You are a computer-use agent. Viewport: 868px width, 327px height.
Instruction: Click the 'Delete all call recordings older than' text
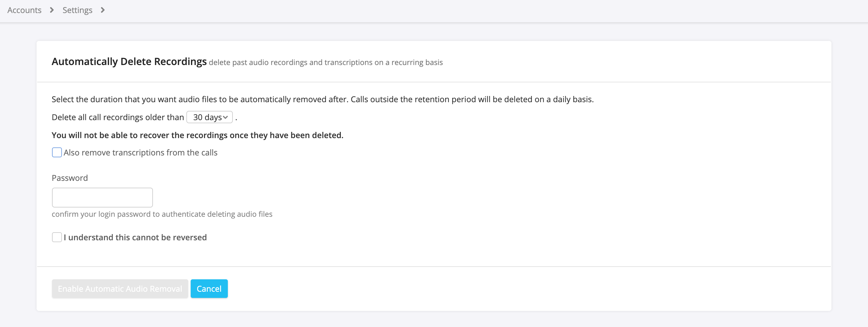tap(118, 117)
